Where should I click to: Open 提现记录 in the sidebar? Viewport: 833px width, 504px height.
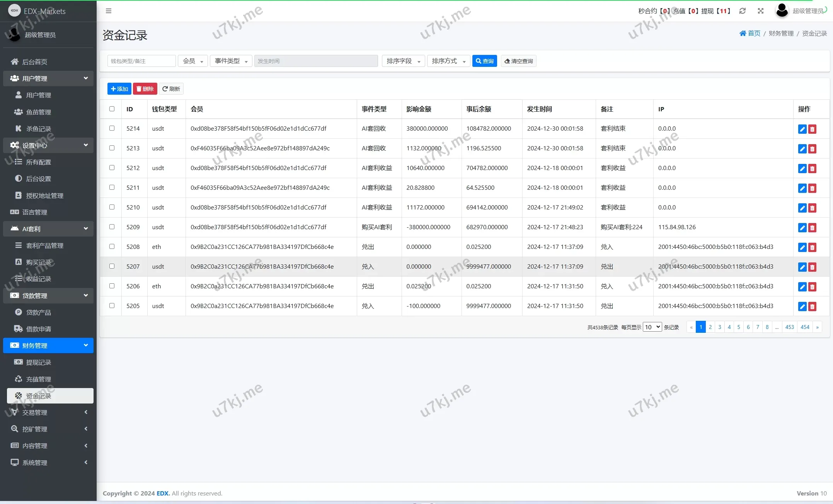tap(38, 362)
